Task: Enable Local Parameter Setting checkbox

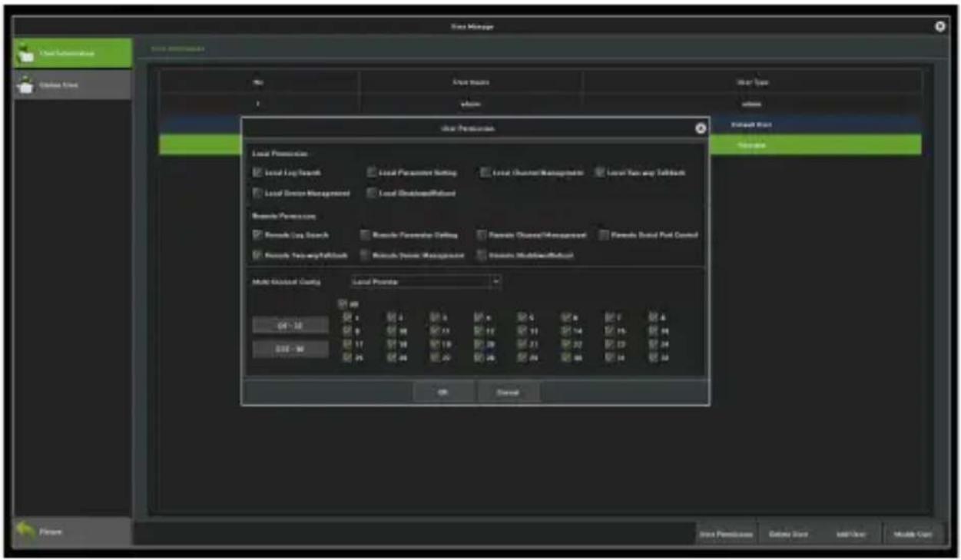Action: (372, 173)
